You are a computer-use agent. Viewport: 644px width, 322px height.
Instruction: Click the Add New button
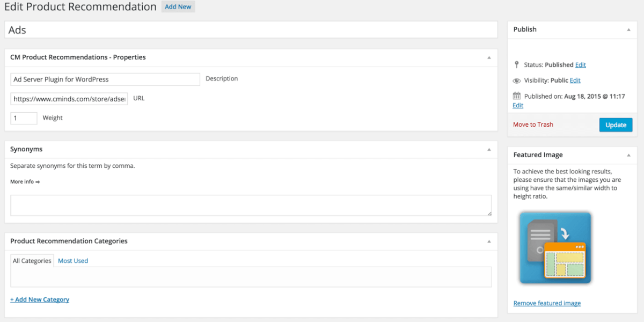[x=178, y=7]
